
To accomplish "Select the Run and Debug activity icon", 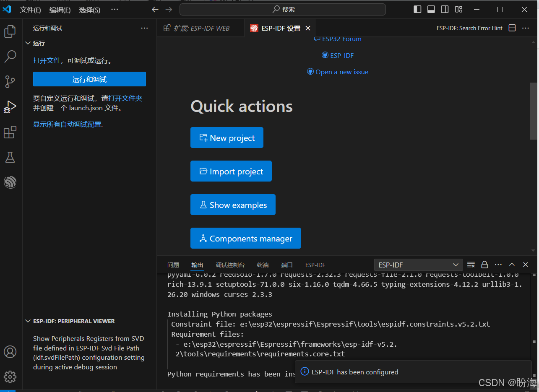I will point(10,107).
